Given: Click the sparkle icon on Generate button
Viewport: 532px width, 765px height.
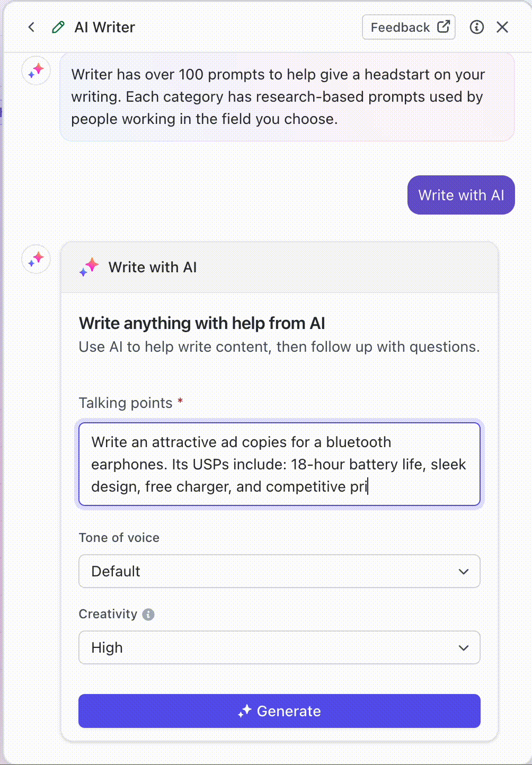Looking at the screenshot, I should pyautogui.click(x=244, y=711).
